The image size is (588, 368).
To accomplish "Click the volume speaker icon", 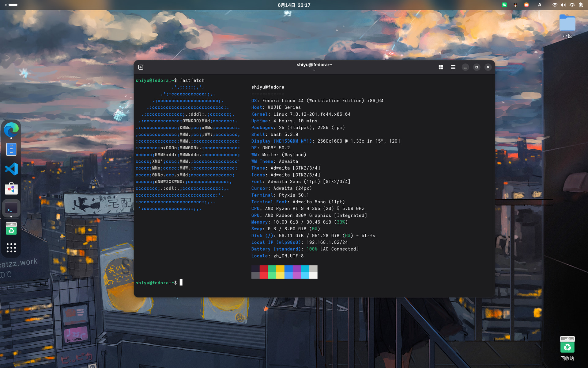I will pos(563,5).
